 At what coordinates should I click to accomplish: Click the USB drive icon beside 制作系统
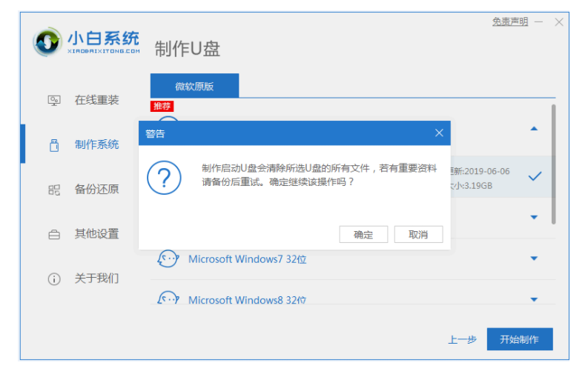(54, 145)
